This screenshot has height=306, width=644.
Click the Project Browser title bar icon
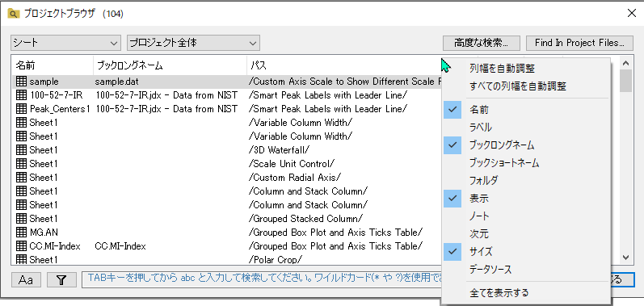[x=14, y=14]
